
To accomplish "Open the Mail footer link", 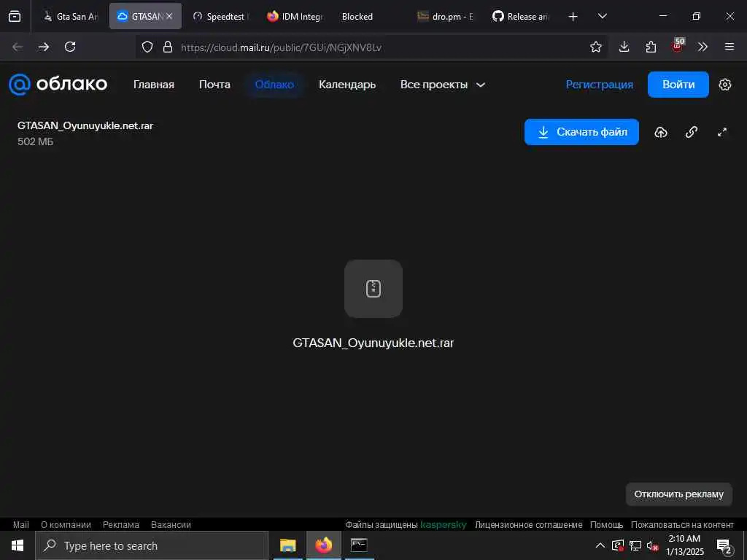I will click(x=21, y=524).
